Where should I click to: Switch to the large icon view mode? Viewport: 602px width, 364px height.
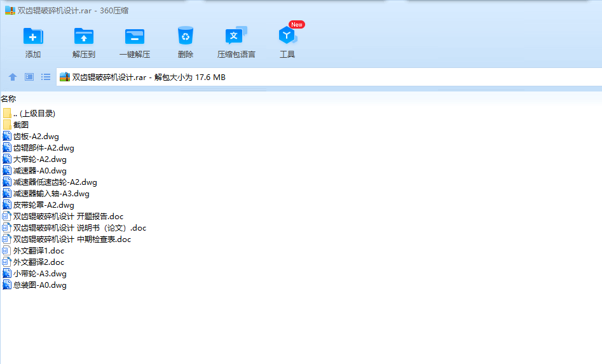click(29, 77)
